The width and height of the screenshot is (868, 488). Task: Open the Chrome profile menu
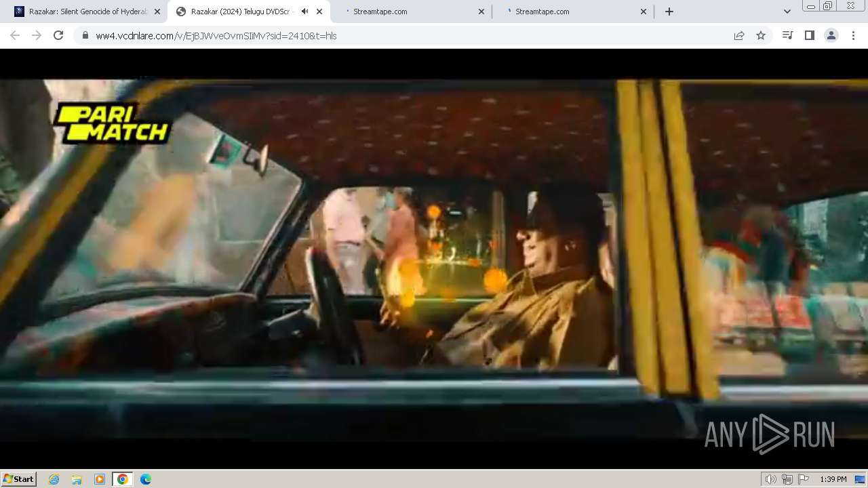[831, 35]
